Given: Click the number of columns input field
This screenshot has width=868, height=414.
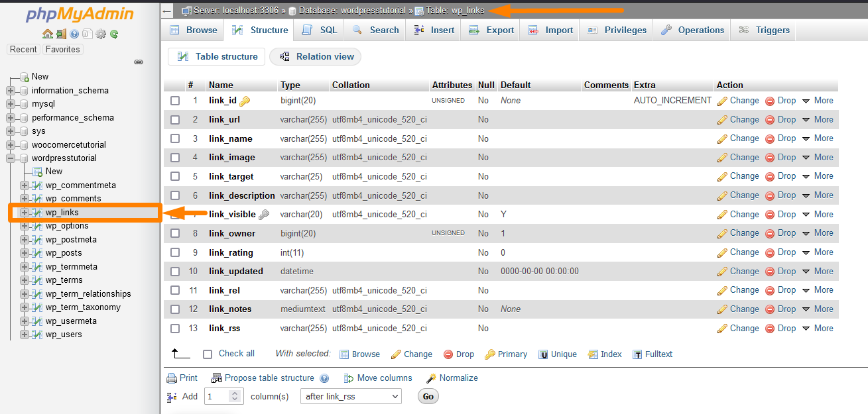Looking at the screenshot, I should (x=224, y=396).
